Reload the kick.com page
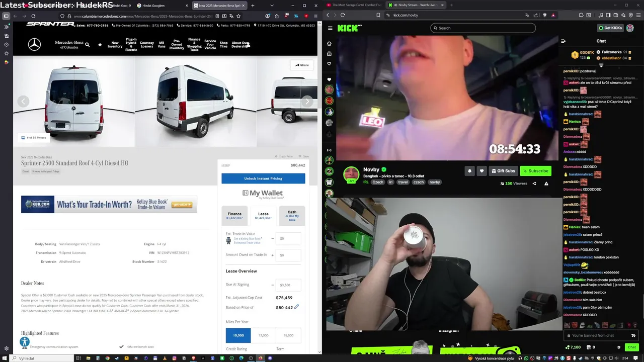 point(343,15)
